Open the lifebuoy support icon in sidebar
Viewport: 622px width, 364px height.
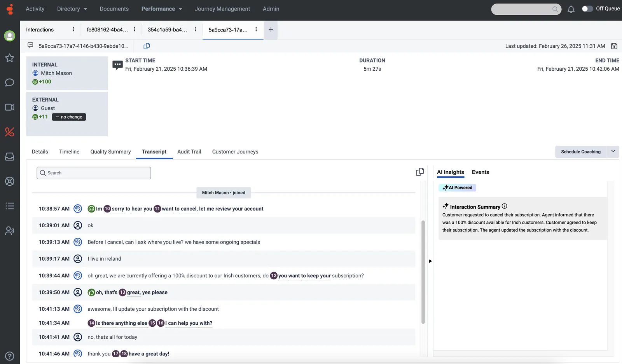coord(10,181)
